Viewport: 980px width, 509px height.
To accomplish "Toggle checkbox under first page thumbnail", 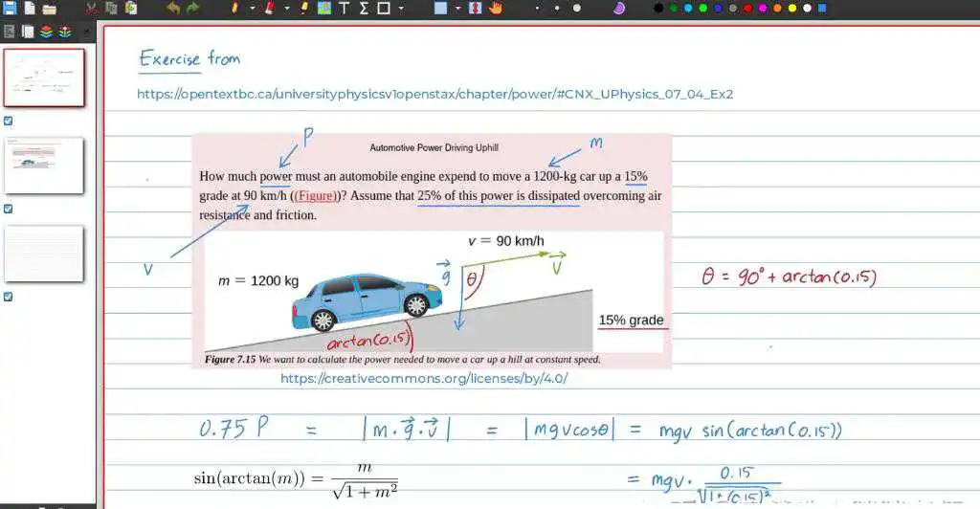I will (x=9, y=121).
